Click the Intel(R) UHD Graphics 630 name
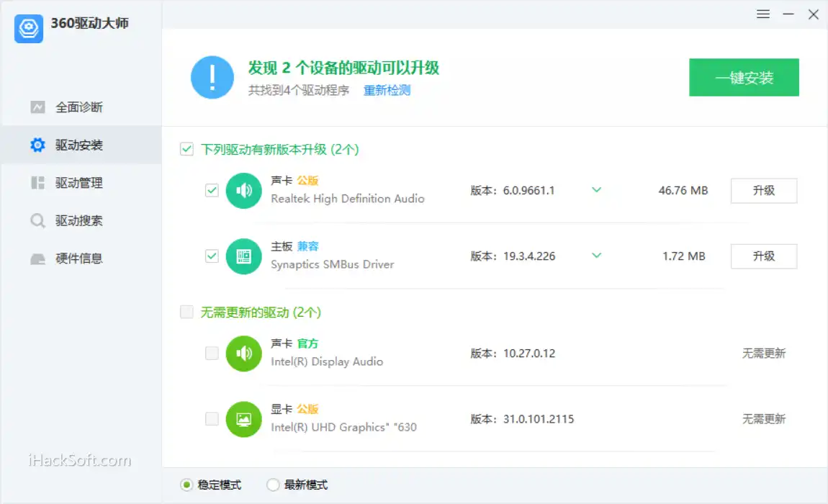Screen dimensions: 828x504 343,428
